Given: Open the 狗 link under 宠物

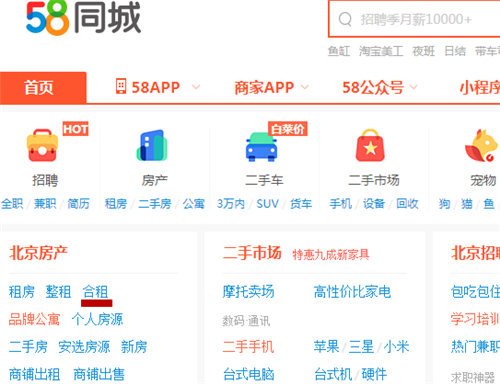Looking at the screenshot, I should pyautogui.click(x=445, y=204).
